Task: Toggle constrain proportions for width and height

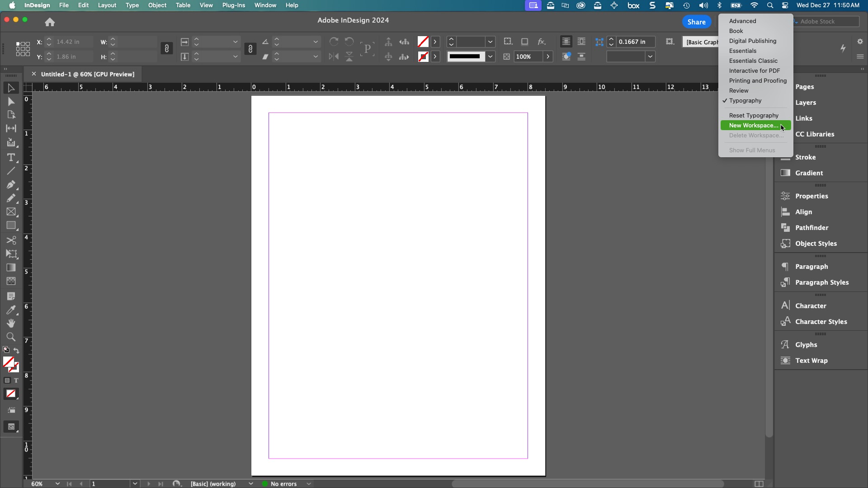Action: pyautogui.click(x=166, y=49)
